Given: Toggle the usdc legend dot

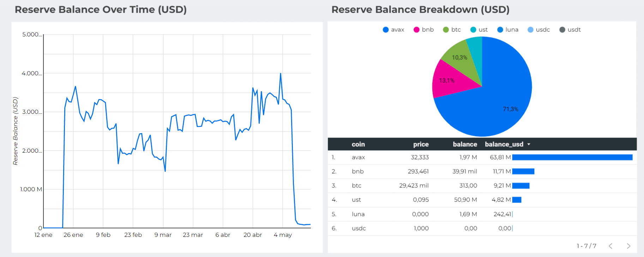Looking at the screenshot, I should [530, 30].
